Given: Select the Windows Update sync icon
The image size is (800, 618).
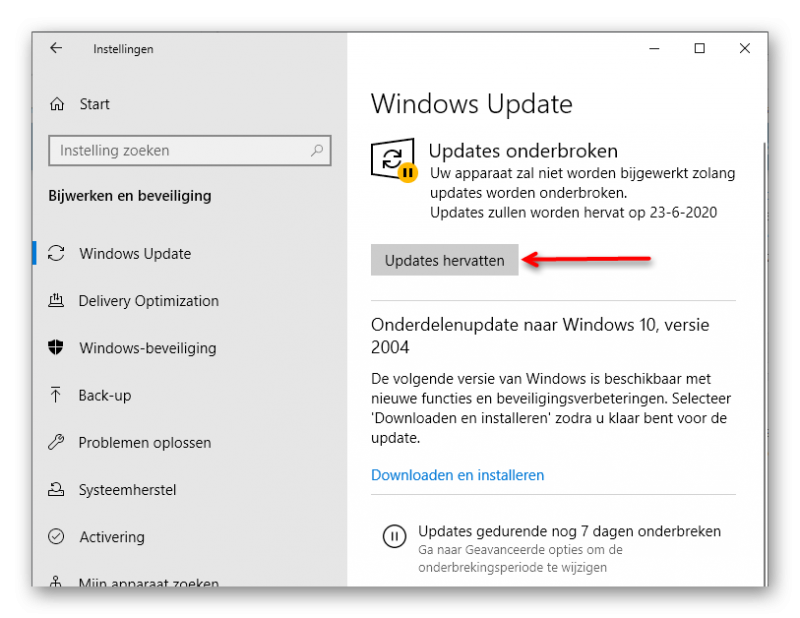Looking at the screenshot, I should point(56,254).
